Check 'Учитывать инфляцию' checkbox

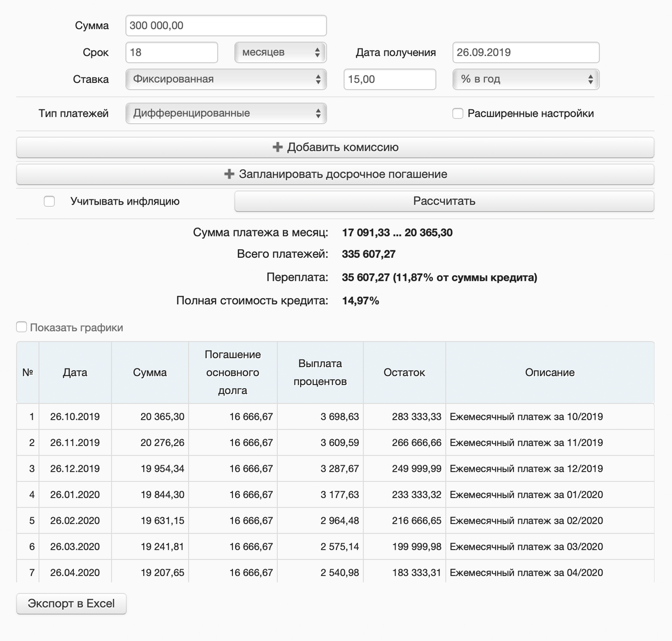49,201
